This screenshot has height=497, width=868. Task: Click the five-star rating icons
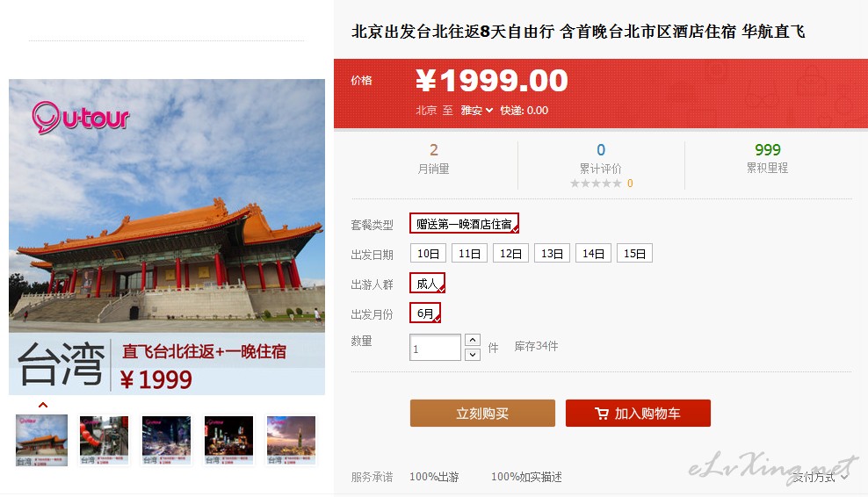[x=597, y=184]
